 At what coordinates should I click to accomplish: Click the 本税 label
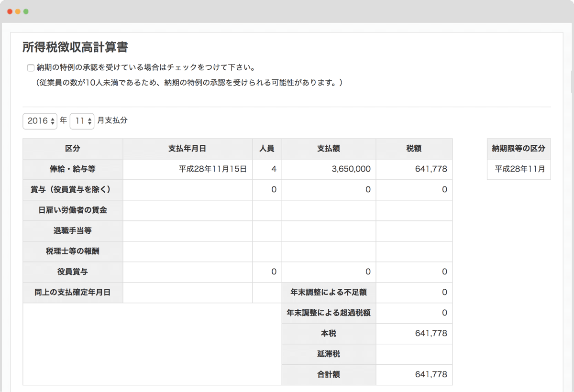[329, 334]
